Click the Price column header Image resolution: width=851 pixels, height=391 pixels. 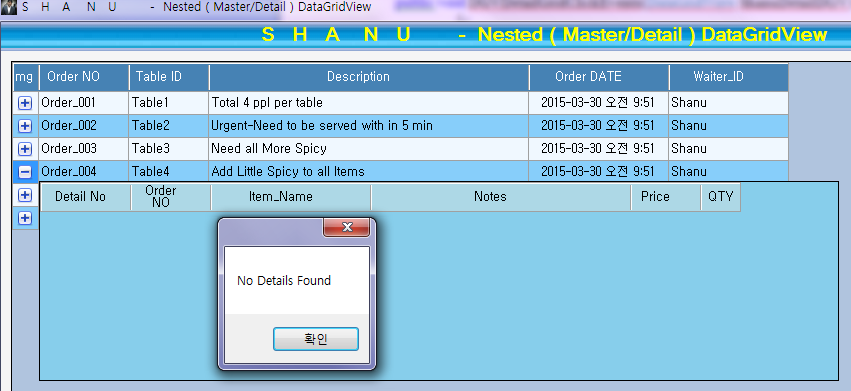[666, 197]
